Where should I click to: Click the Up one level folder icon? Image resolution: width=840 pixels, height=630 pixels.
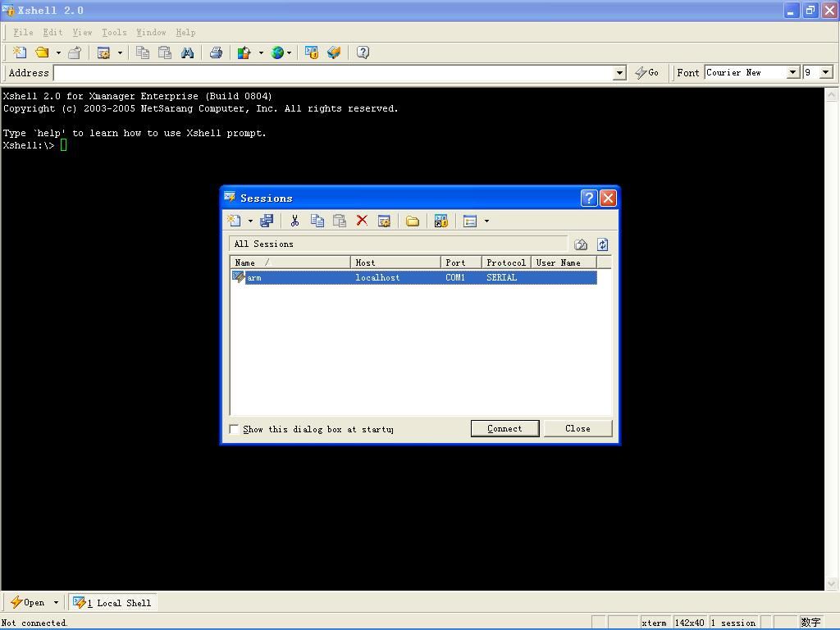click(581, 244)
